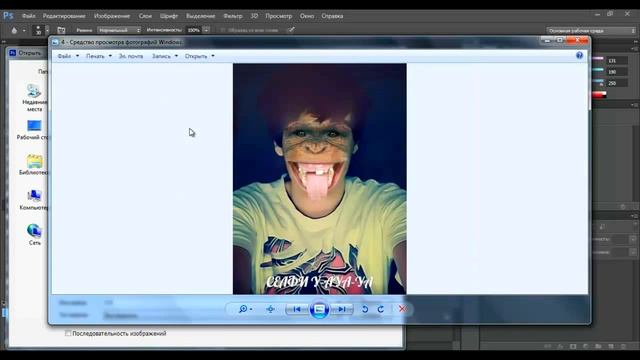
Task: Open the Справка menu
Action: pos(332,16)
